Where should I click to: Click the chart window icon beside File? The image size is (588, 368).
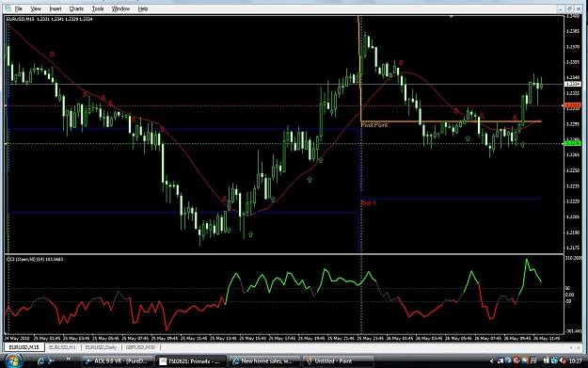(8, 8)
